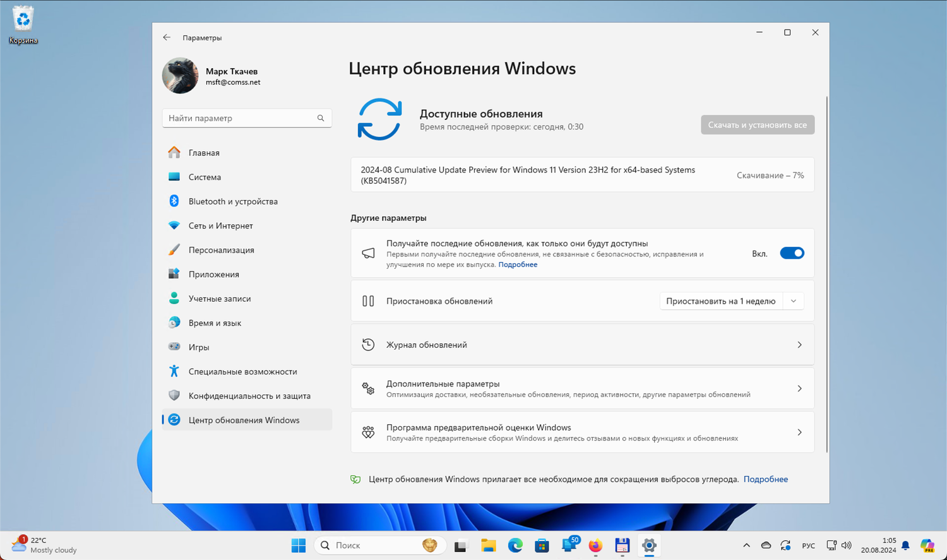Click the paintbrush icon for Персонализация
Viewport: 947px width, 560px height.
174,250
